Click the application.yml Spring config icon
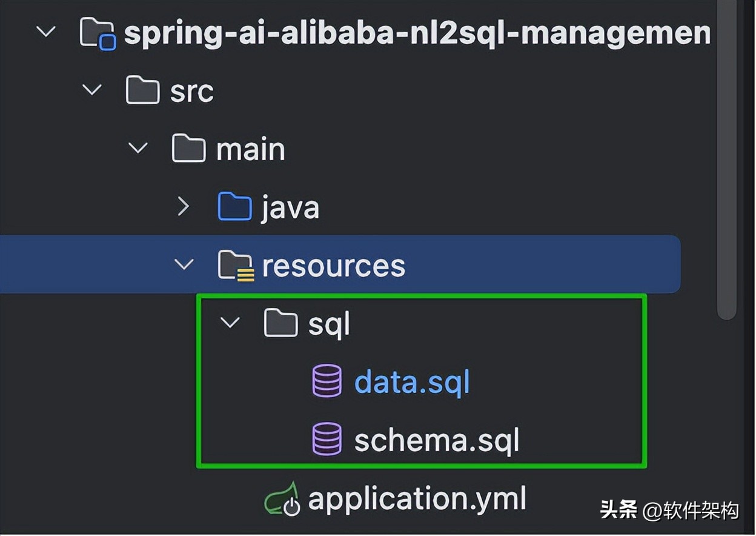This screenshot has width=756, height=536. 282,500
